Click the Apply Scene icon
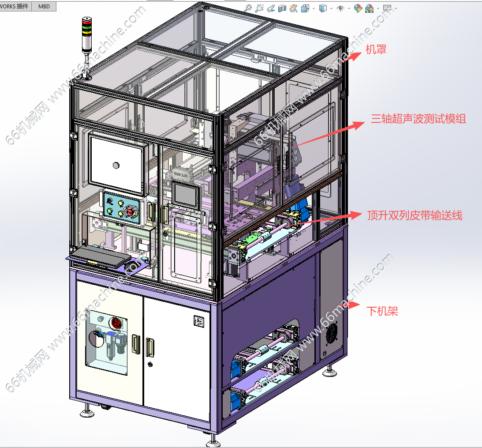Screen dimensions: 482x448 click(369, 8)
